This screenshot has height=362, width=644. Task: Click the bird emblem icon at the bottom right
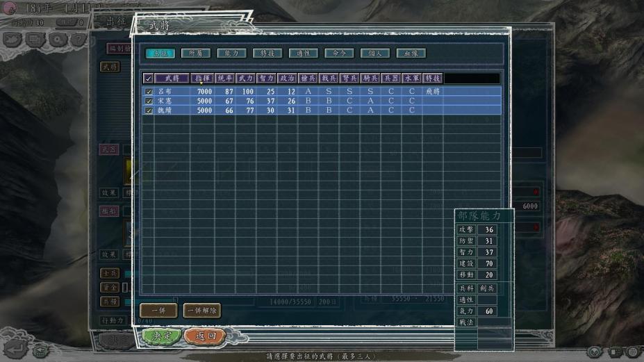[x=595, y=352]
